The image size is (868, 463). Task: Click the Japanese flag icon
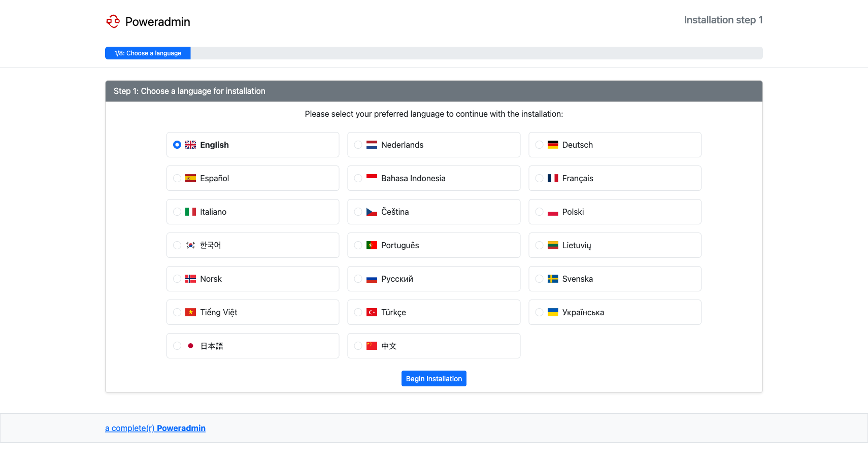click(190, 346)
